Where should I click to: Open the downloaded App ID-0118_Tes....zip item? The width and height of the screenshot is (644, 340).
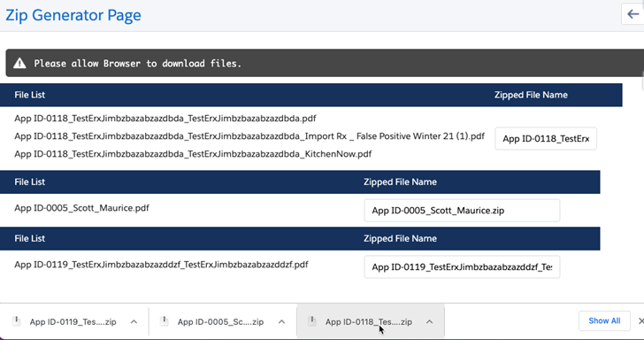(368, 322)
